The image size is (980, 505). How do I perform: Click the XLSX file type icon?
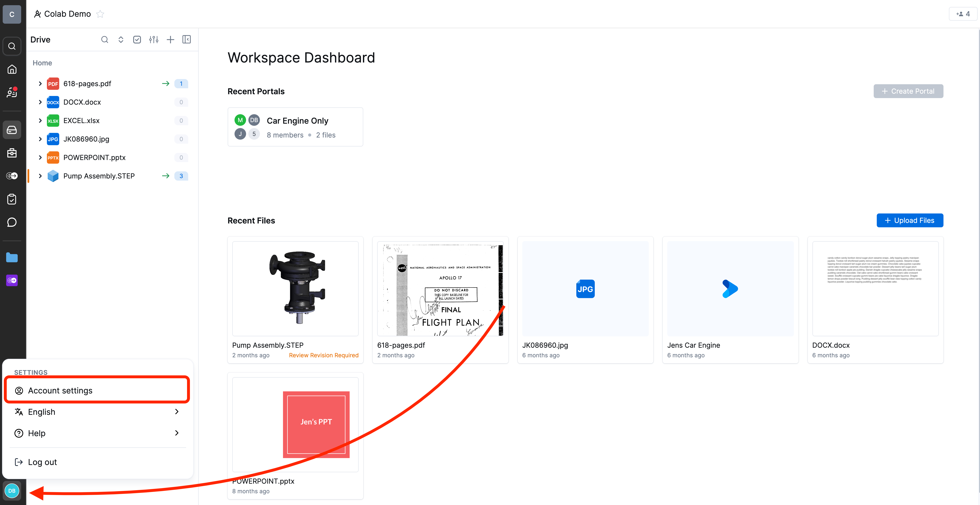coord(53,121)
